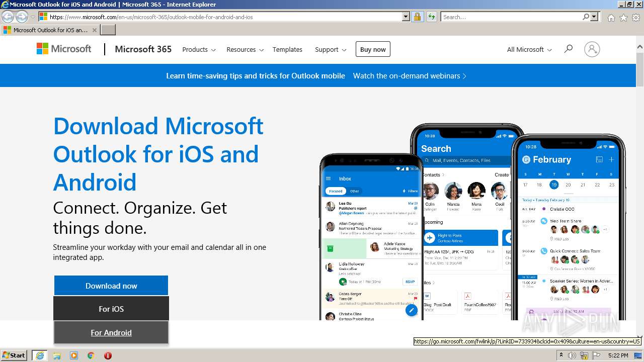Open the Favorites star icon

(623, 18)
